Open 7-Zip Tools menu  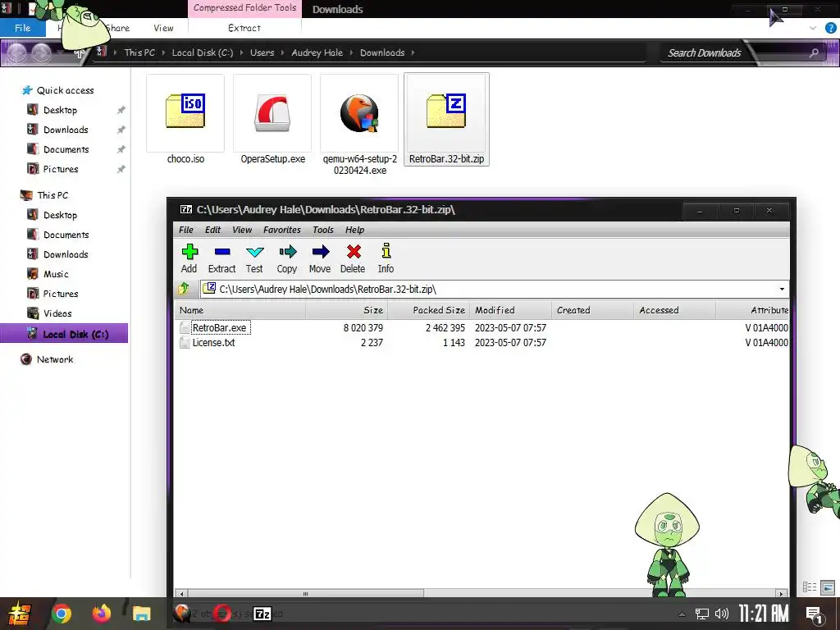[x=323, y=230]
